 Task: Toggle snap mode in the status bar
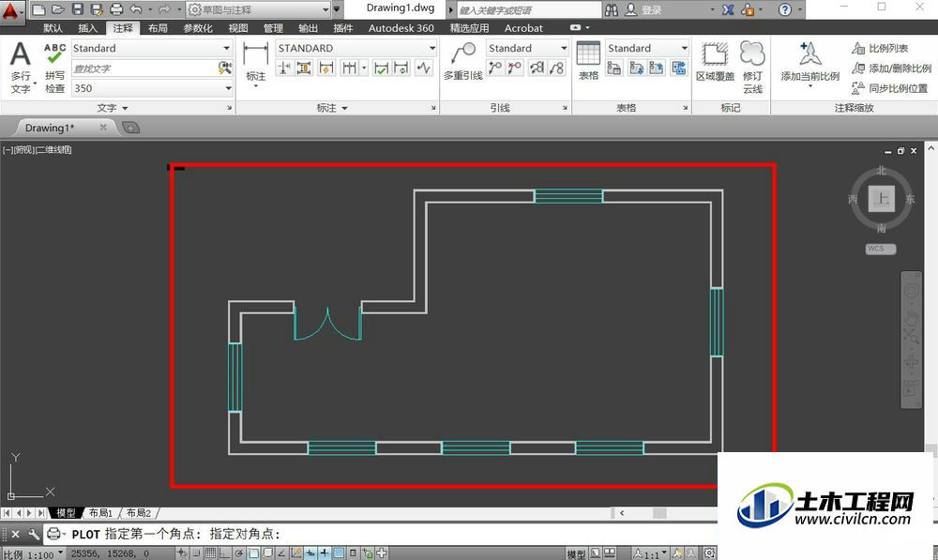[196, 553]
